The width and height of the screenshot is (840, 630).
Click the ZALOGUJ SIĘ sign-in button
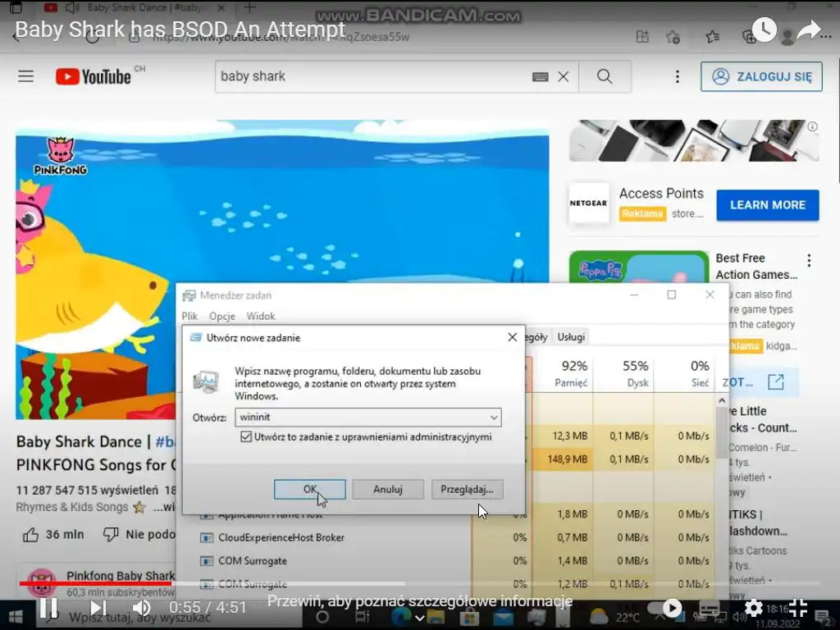pyautogui.click(x=761, y=76)
